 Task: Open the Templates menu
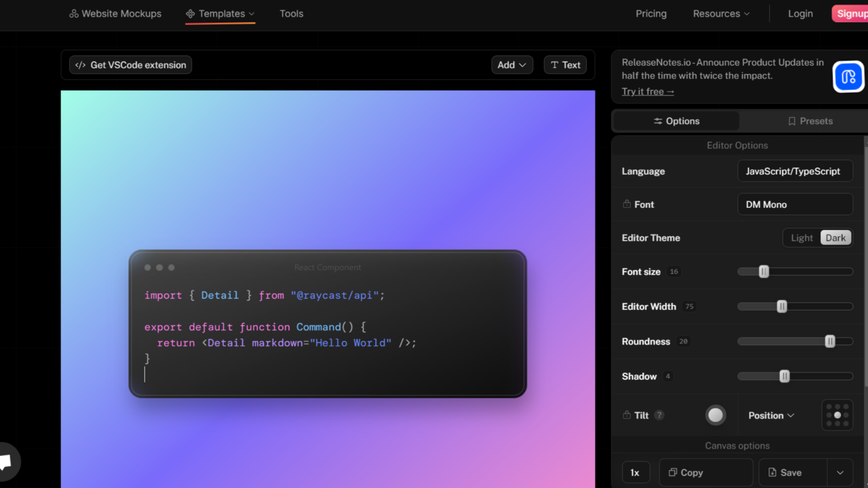[220, 14]
